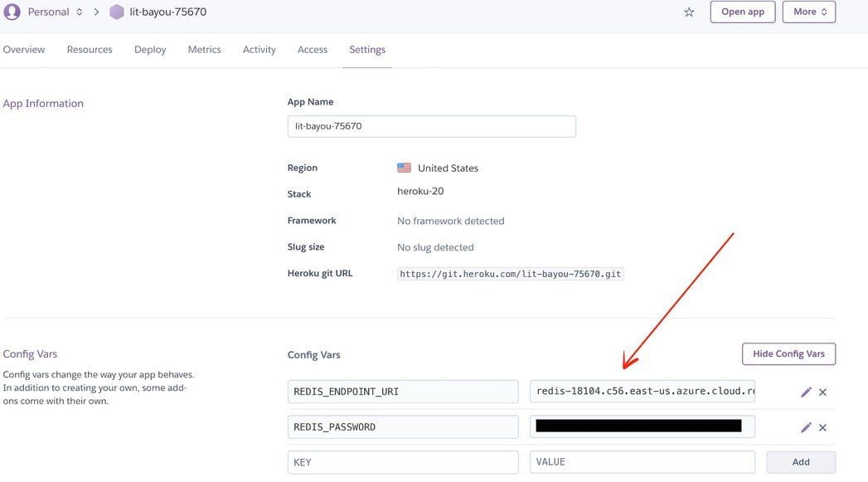Edit the REDIS_ENDPOINT_URI config var
Screen dimensions: 868x482
click(x=805, y=392)
